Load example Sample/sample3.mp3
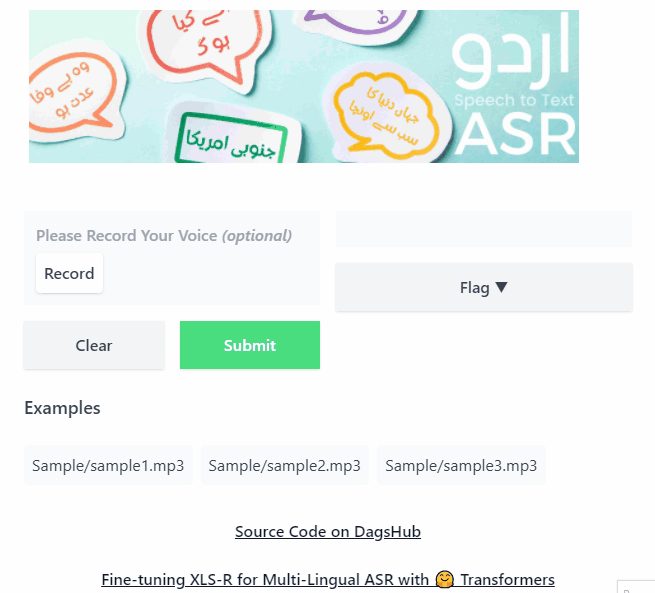 [461, 465]
